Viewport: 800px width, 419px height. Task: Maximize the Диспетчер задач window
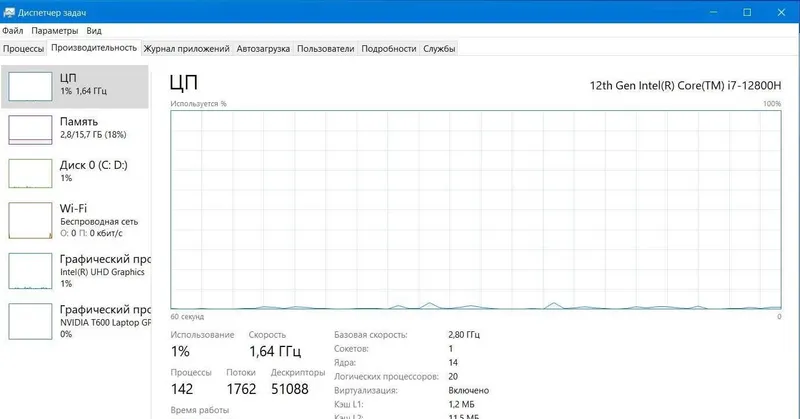click(747, 12)
